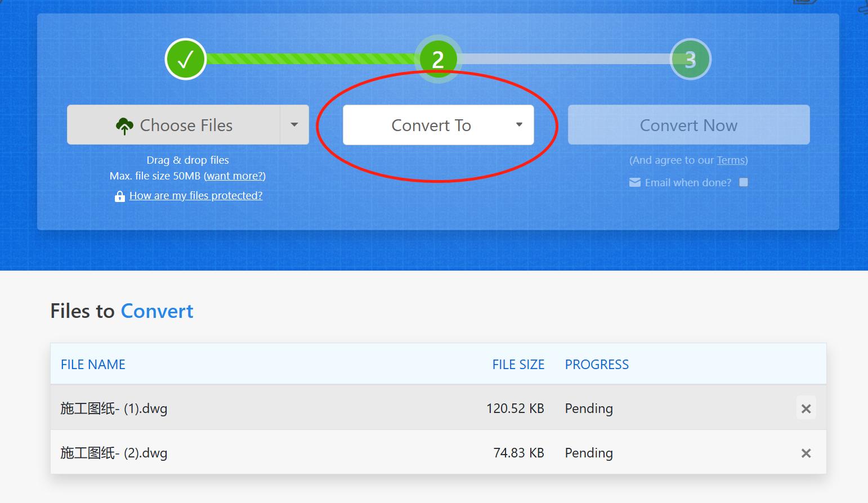Screen dimensions: 868x503
Task: Select the 施工图纸- (2).dwg file name
Action: [x=114, y=453]
